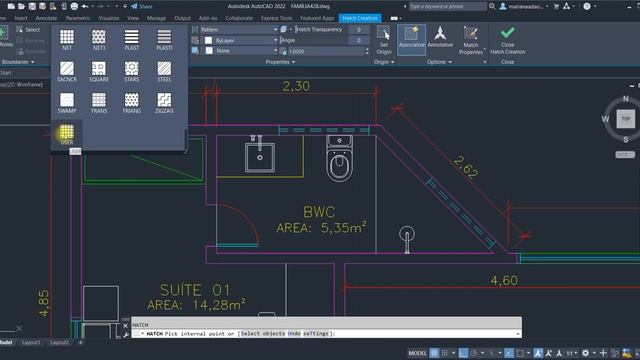Click the Open file icon in quick access toolbar
The width and height of the screenshot is (640, 360).
tap(21, 6)
